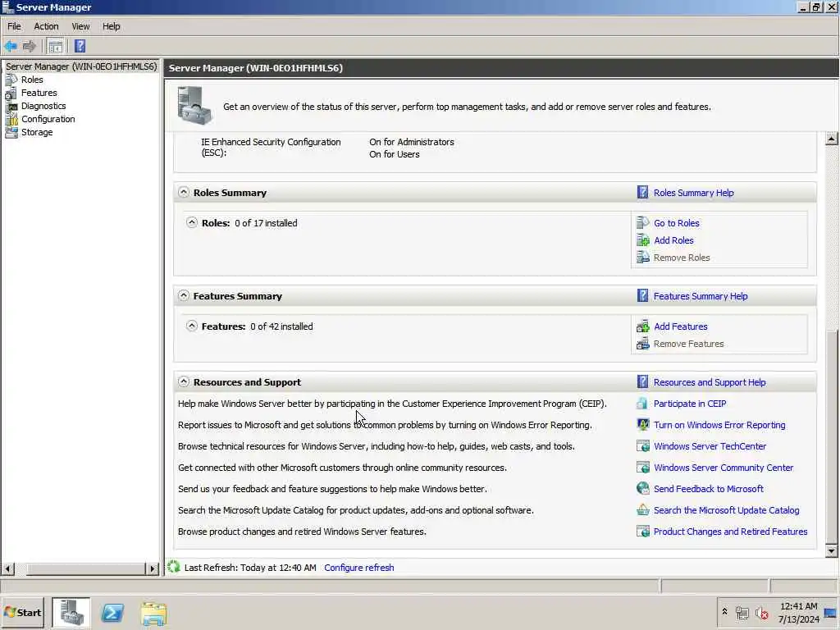Click the Add Roles icon
840x630 pixels.
[642, 240]
